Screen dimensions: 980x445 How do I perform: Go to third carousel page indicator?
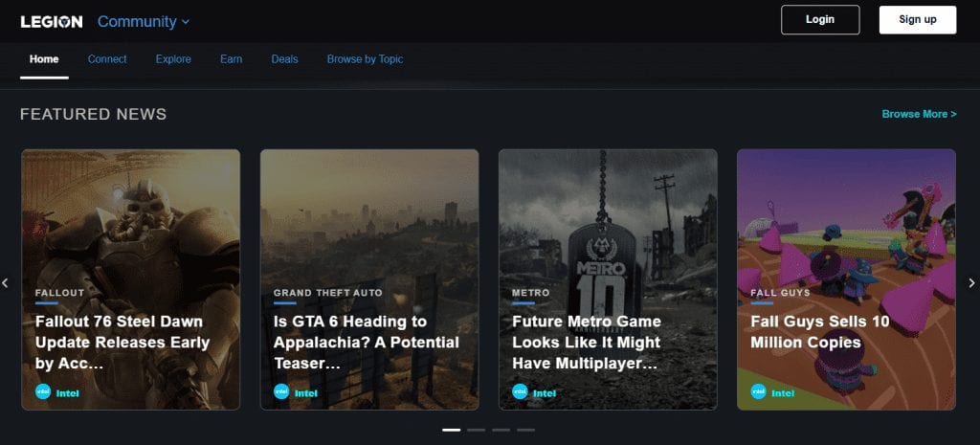click(501, 430)
